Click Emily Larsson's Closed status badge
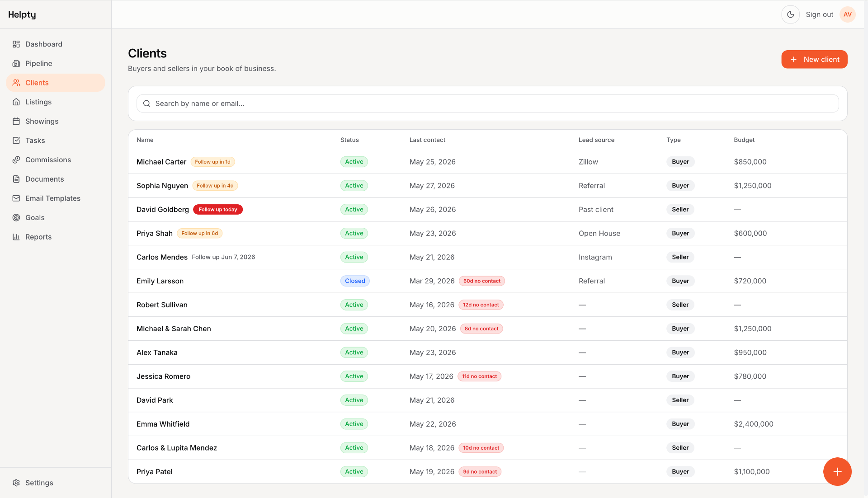Image resolution: width=868 pixels, height=498 pixels. click(355, 281)
